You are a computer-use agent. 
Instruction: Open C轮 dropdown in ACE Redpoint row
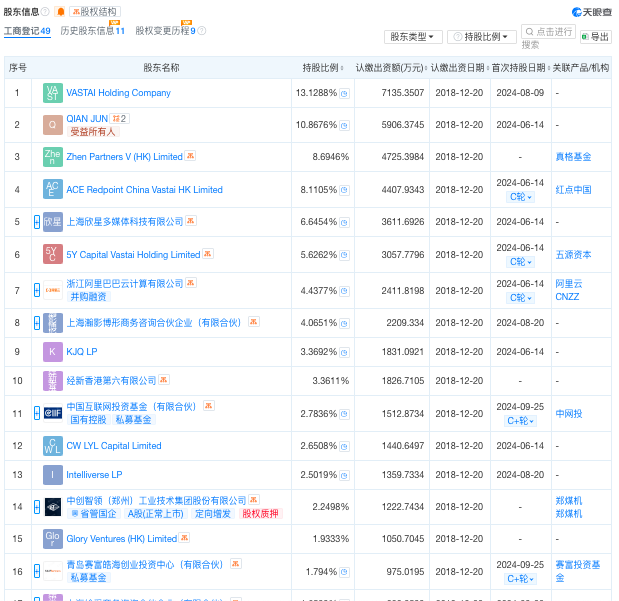point(520,197)
